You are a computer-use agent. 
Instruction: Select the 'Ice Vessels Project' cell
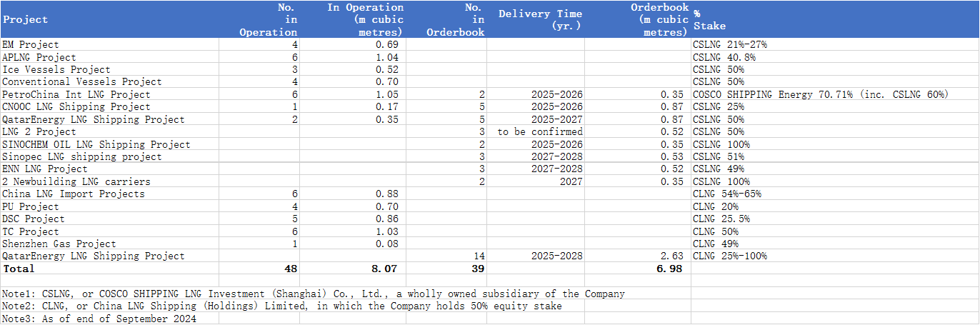[109, 69]
